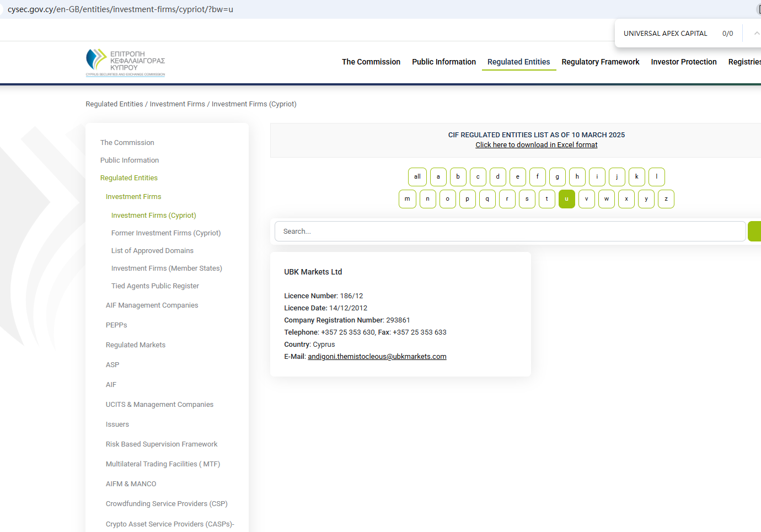Open Public Information top navigation menu
The height and width of the screenshot is (532, 761).
(x=444, y=62)
